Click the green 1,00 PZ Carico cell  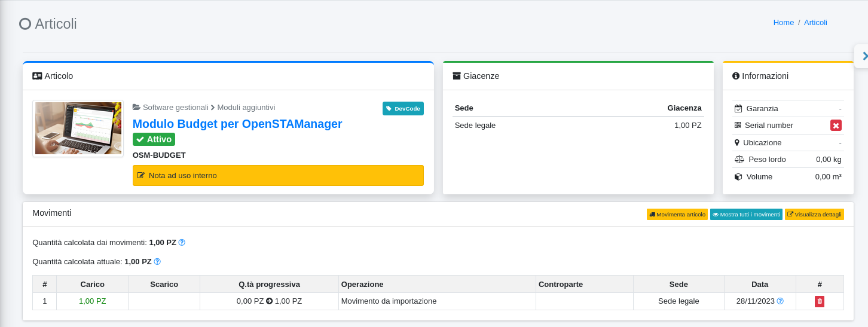[93, 301]
